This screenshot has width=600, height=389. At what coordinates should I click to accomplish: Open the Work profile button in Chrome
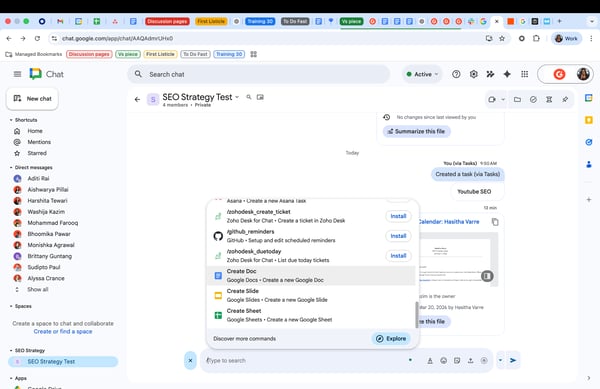[566, 38]
